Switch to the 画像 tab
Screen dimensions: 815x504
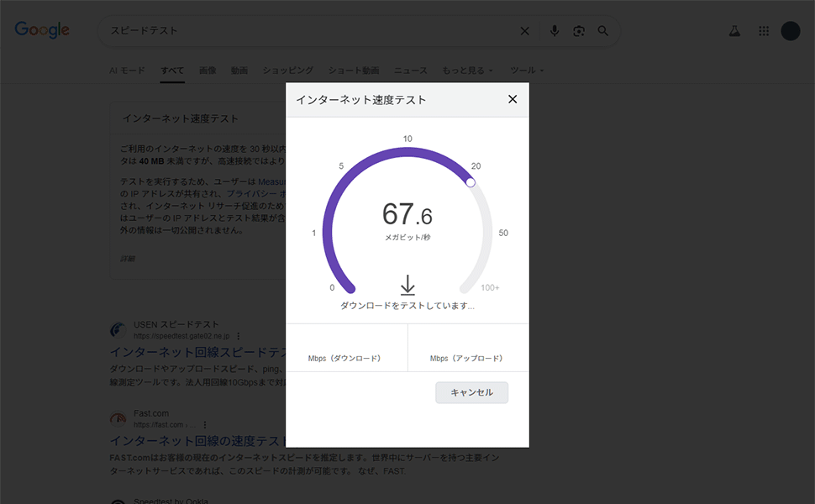tap(208, 71)
